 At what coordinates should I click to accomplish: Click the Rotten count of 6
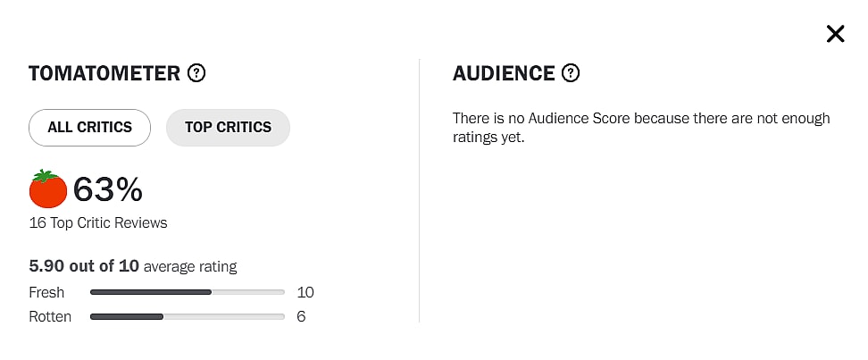tap(301, 316)
